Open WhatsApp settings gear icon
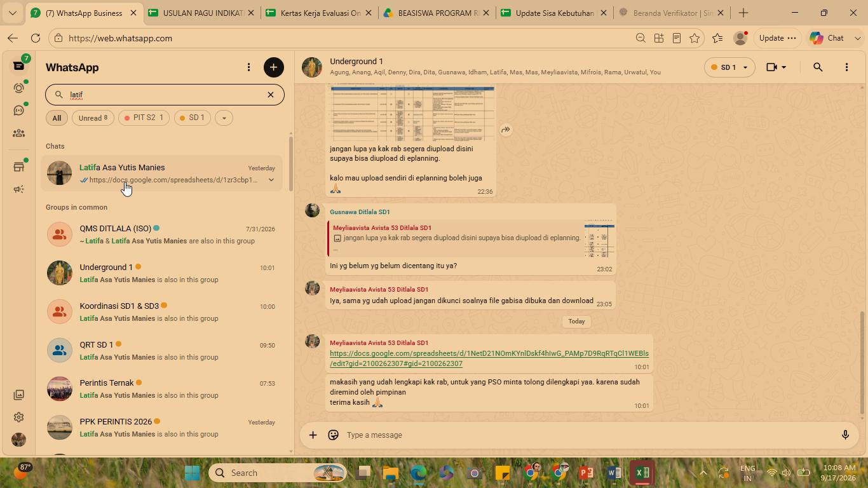This screenshot has height=488, width=868. click(x=19, y=417)
